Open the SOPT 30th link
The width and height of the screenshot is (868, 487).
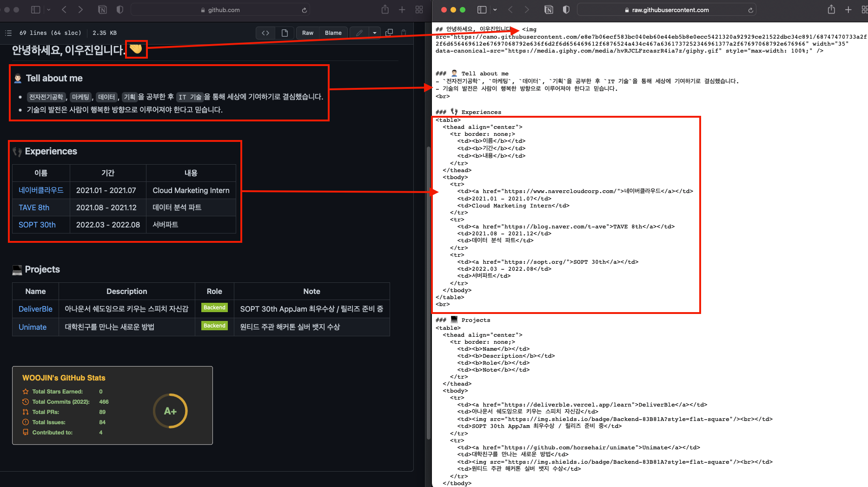pyautogui.click(x=37, y=225)
